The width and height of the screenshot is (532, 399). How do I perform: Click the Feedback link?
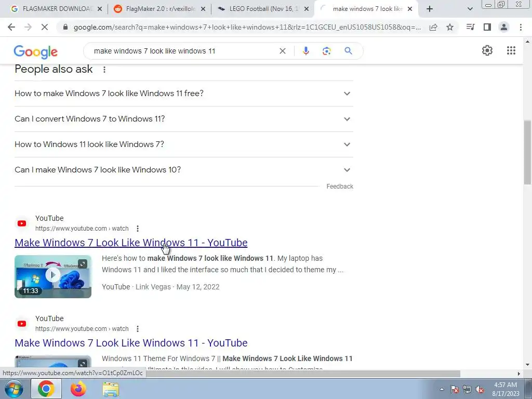(x=340, y=187)
